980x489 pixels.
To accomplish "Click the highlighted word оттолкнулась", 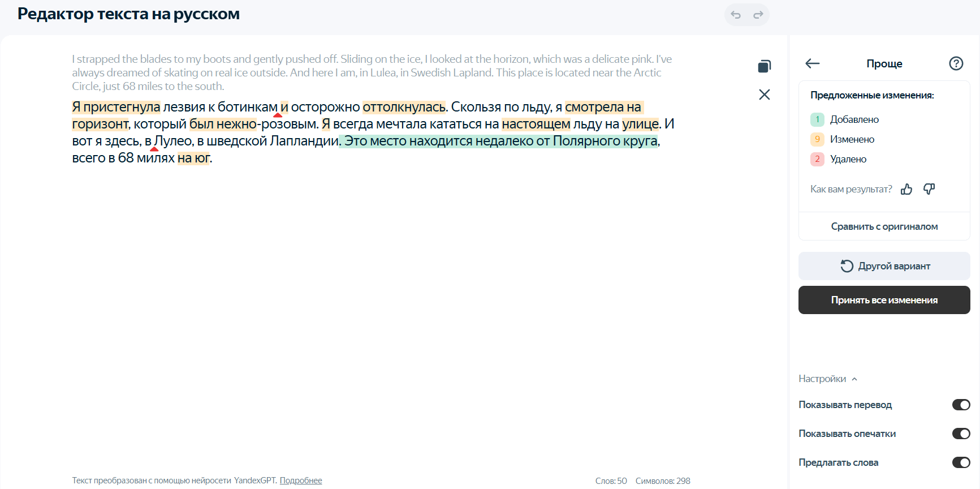I will [404, 107].
